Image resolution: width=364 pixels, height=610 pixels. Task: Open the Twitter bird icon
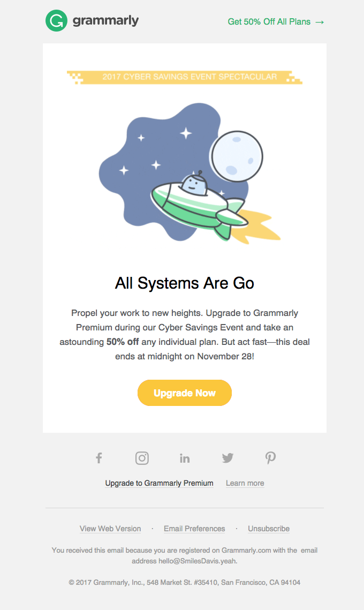[x=227, y=458]
